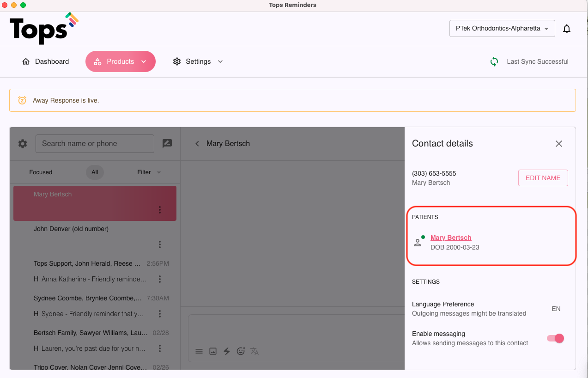Screen dimensions: 588x378
Task: Open options menu for Tops Support conversation
Action: (160, 279)
